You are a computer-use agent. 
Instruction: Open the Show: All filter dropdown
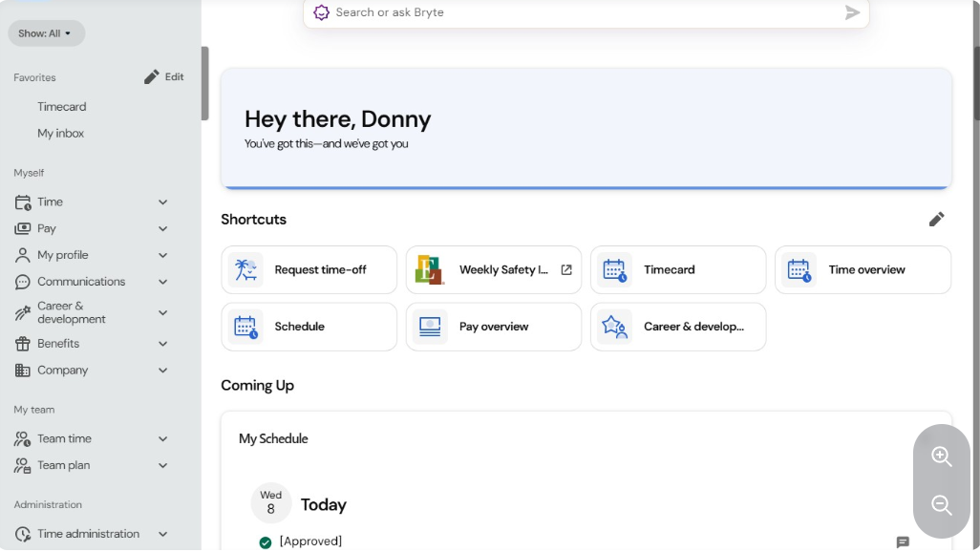point(46,33)
